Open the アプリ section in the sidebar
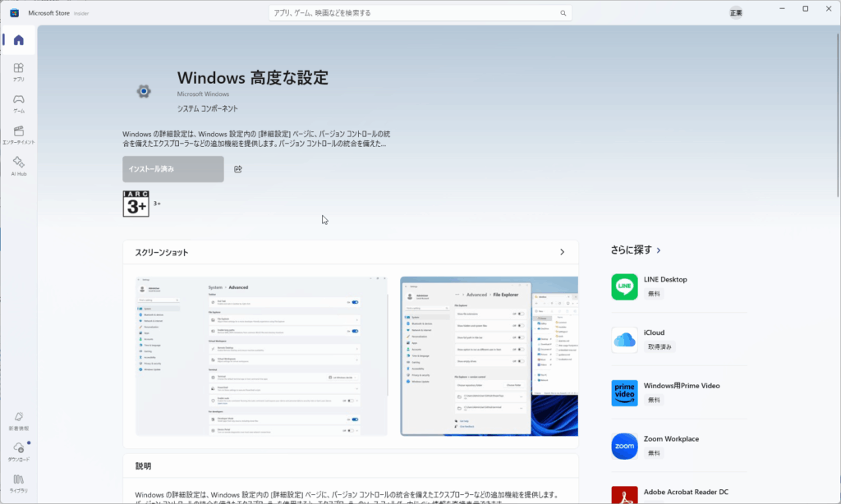The image size is (841, 504). pyautogui.click(x=19, y=72)
